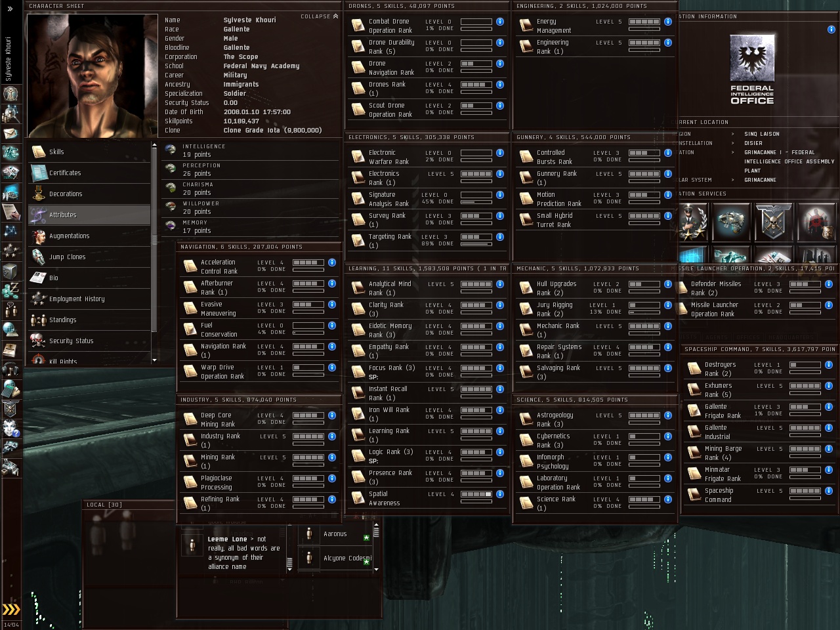Show info for Deep Core Mining skill
Viewport: 840px width, 630px height.
click(332, 415)
